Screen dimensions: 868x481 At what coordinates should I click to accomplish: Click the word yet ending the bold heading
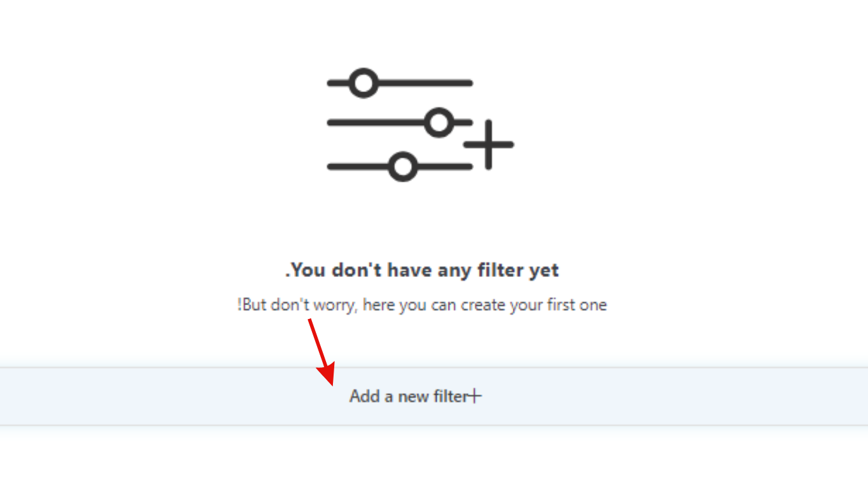[544, 271]
